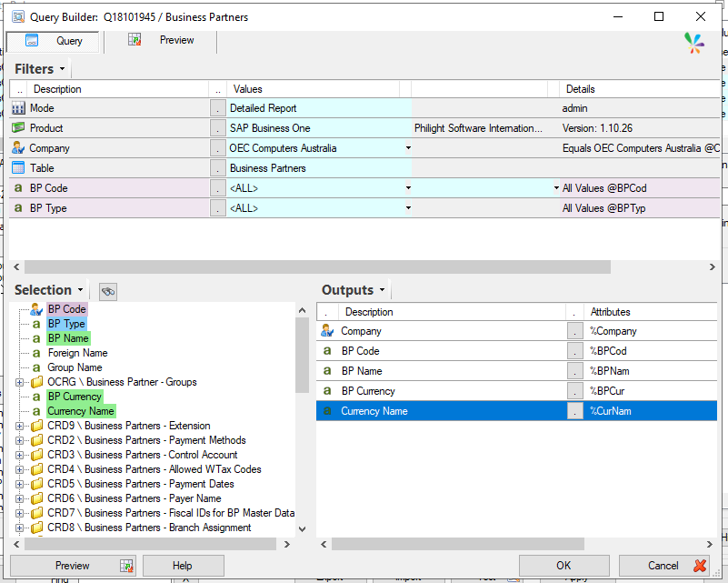
Task: Click the Query tab icon
Action: coord(32,40)
